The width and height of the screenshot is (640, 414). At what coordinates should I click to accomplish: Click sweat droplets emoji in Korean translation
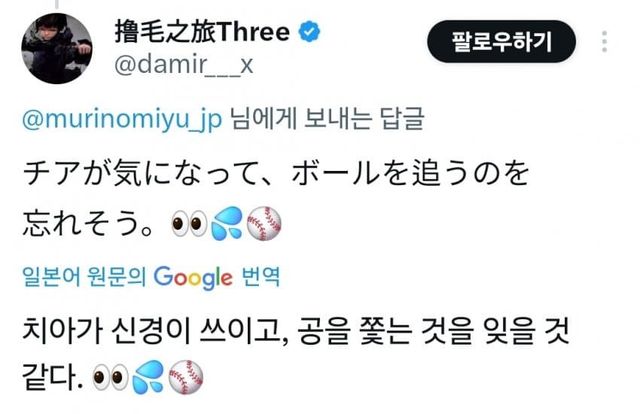point(148,377)
